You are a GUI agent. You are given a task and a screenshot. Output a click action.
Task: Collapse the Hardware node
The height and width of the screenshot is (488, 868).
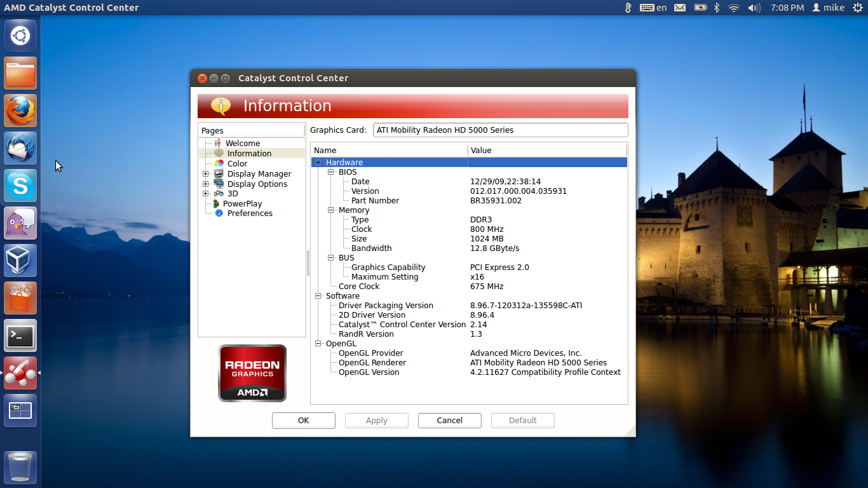click(318, 163)
